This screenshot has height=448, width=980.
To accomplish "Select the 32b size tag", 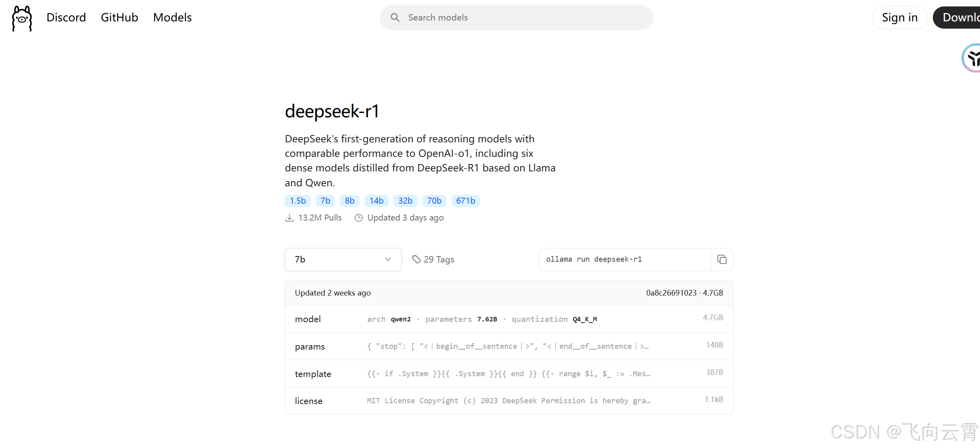I will (405, 201).
